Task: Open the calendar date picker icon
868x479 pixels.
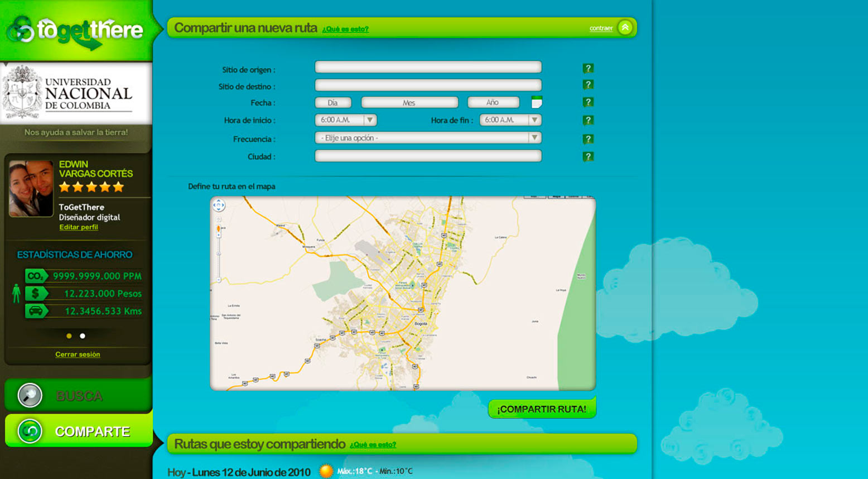Action: pos(536,102)
